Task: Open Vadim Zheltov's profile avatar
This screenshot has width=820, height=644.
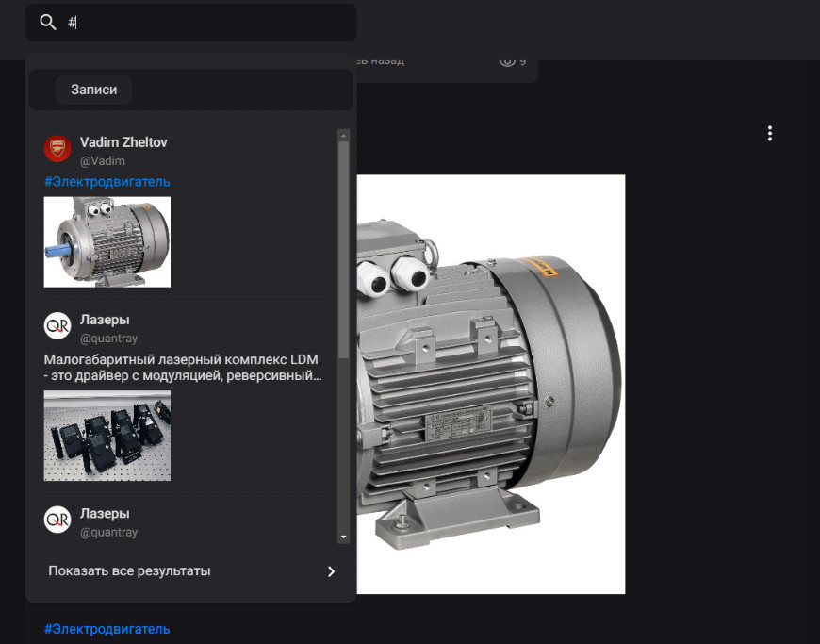Action: point(57,149)
